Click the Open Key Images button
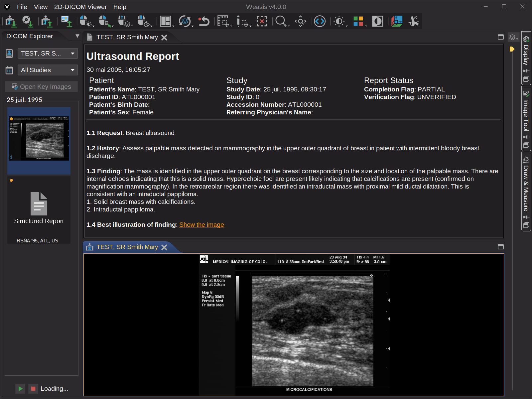 (41, 86)
